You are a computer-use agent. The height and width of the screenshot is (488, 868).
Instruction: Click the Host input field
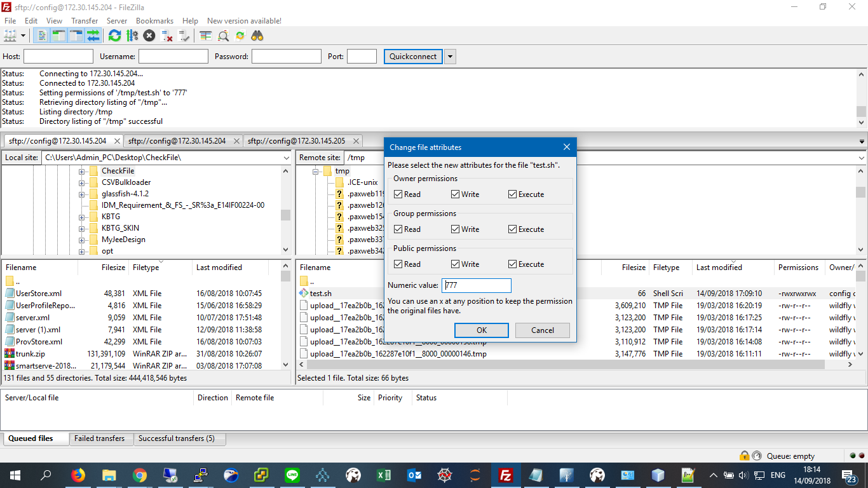tap(58, 57)
